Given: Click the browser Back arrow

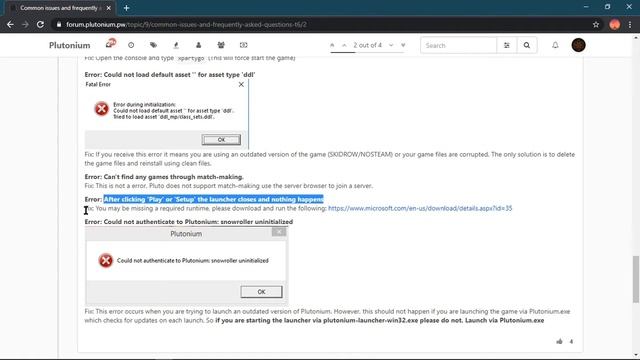Looking at the screenshot, I should tap(10, 24).
